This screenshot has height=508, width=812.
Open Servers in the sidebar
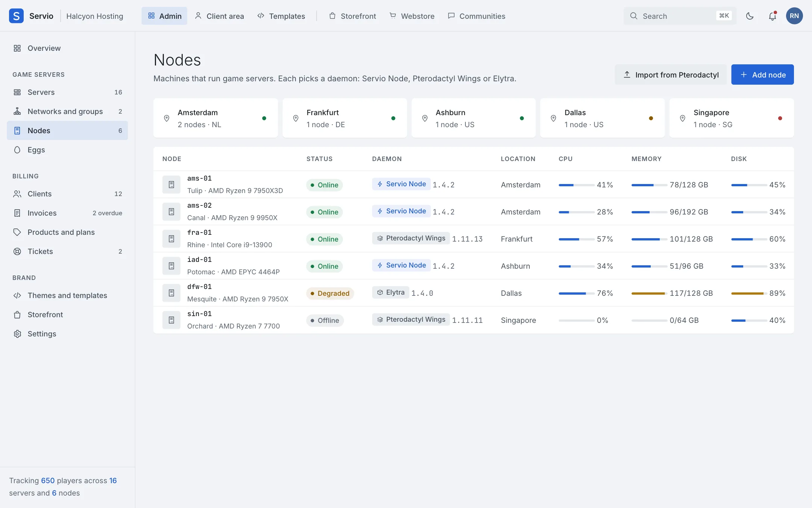pos(67,92)
